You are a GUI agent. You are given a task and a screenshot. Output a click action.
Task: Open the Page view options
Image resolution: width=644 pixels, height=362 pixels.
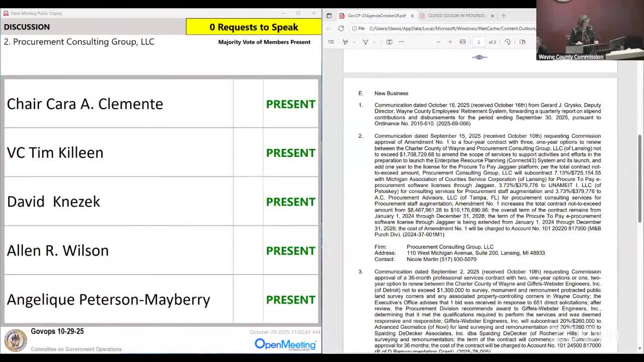tap(522, 42)
